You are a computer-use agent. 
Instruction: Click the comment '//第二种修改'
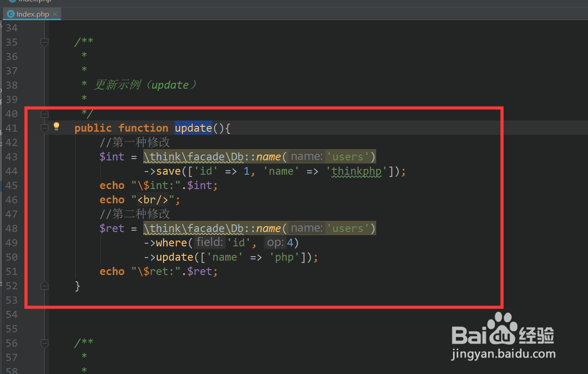coord(135,214)
